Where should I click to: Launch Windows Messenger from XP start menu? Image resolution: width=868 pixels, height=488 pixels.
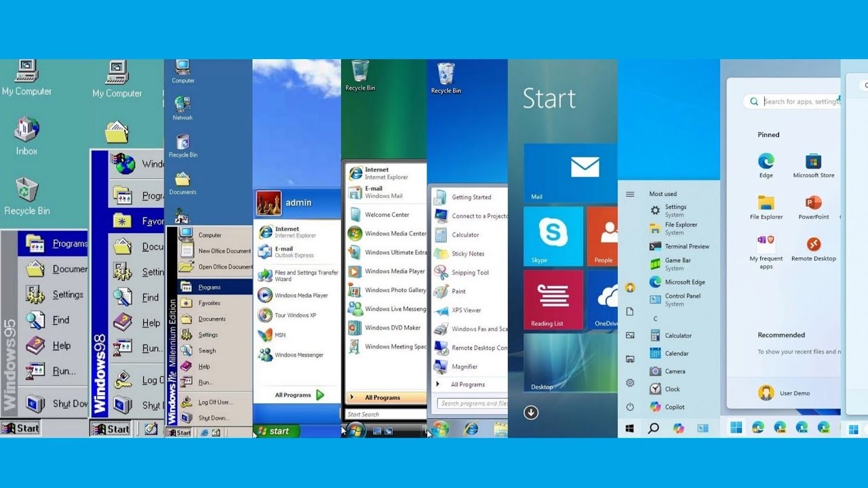click(291, 354)
